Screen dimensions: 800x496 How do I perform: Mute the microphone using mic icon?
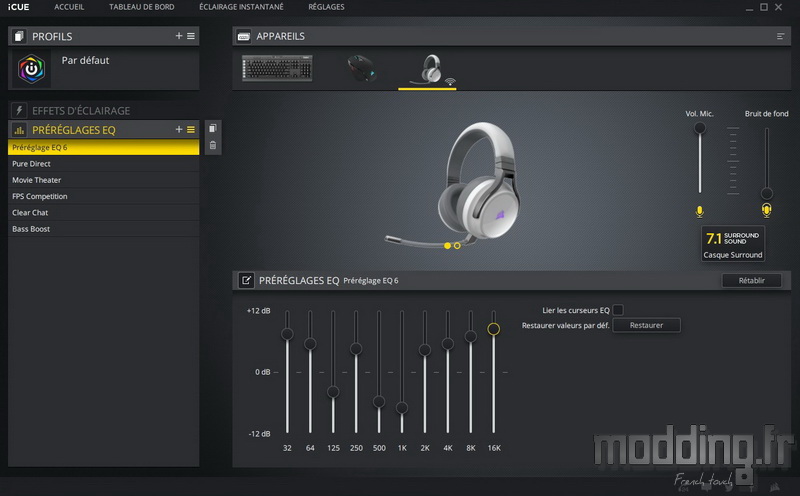(x=699, y=211)
